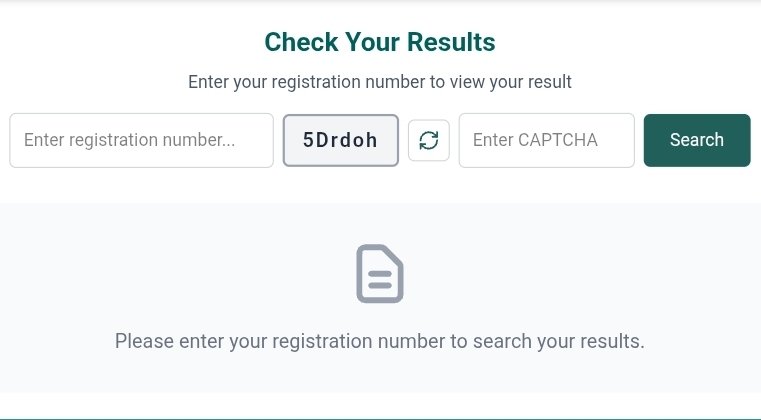This screenshot has height=420, width=761.
Task: Tap the sync arrows icon next to CAPTCHA
Action: pyautogui.click(x=429, y=140)
